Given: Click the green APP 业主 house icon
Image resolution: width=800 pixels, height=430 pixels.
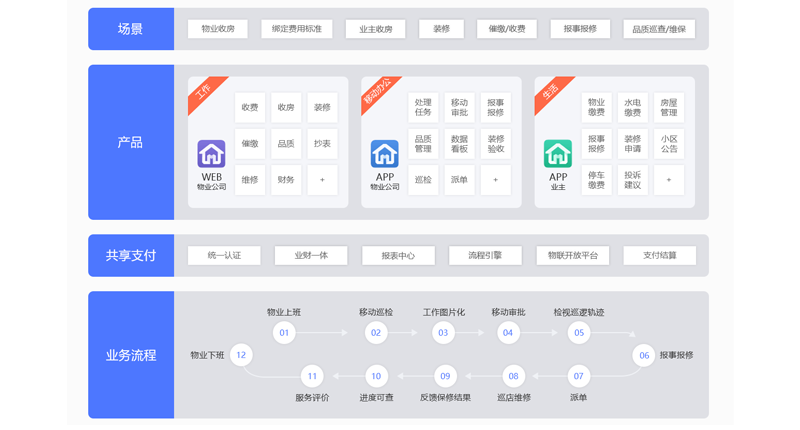Looking at the screenshot, I should (558, 154).
